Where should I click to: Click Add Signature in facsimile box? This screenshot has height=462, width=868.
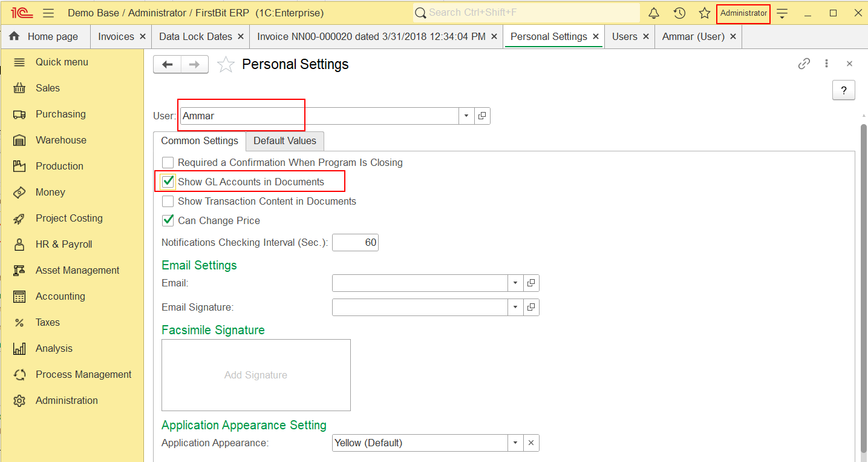(x=256, y=375)
